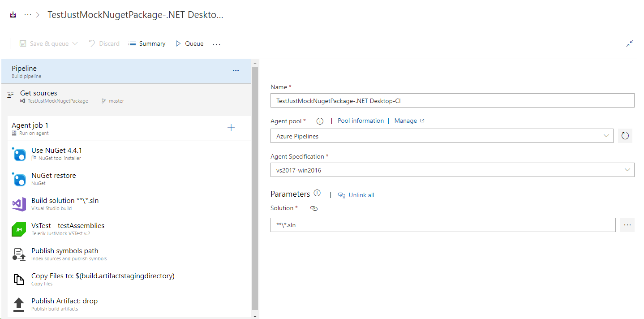The height and width of the screenshot is (319, 644).
Task: Click the Use NuGet 4.4.1 task icon
Action: point(19,154)
